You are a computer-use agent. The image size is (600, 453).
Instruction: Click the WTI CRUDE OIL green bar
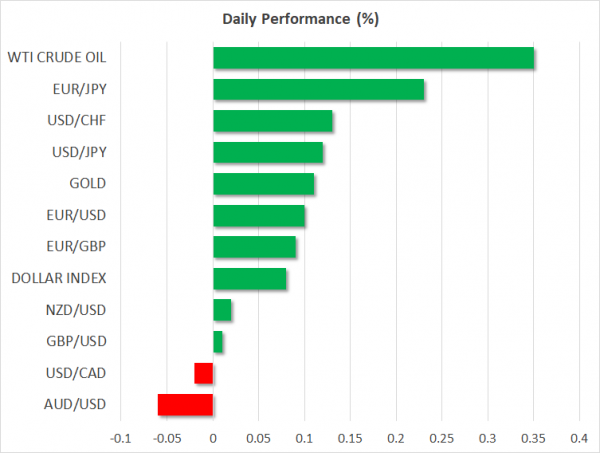click(x=373, y=58)
